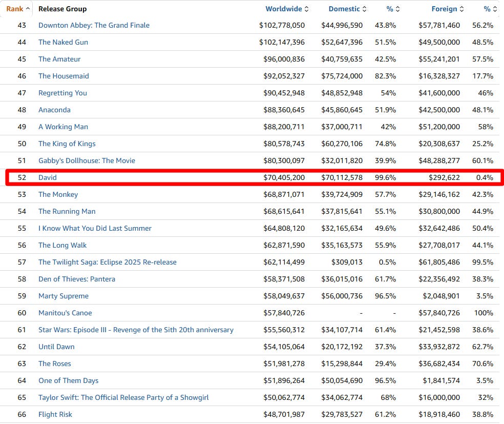
Task: Sort by Worldwide gross column
Action: pos(287,9)
